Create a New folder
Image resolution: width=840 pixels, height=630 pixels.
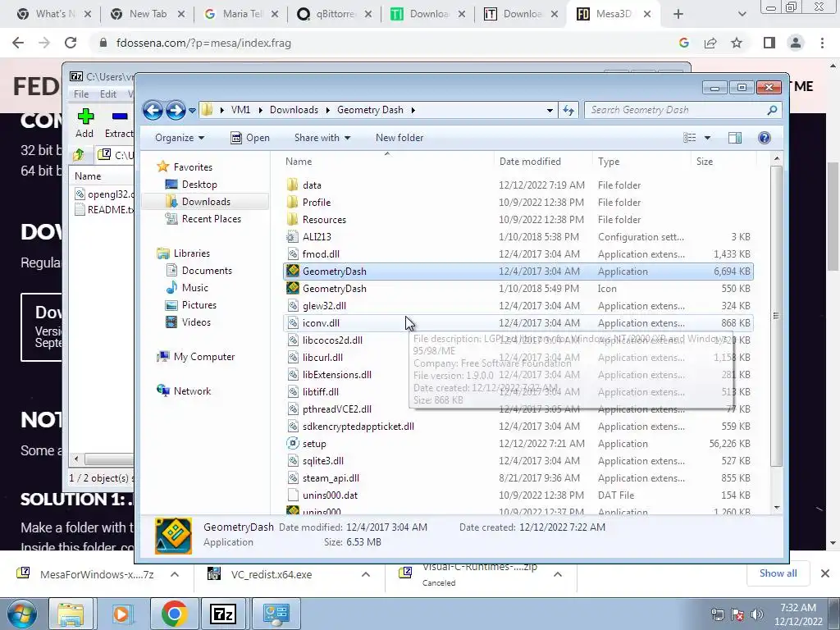pyautogui.click(x=399, y=138)
